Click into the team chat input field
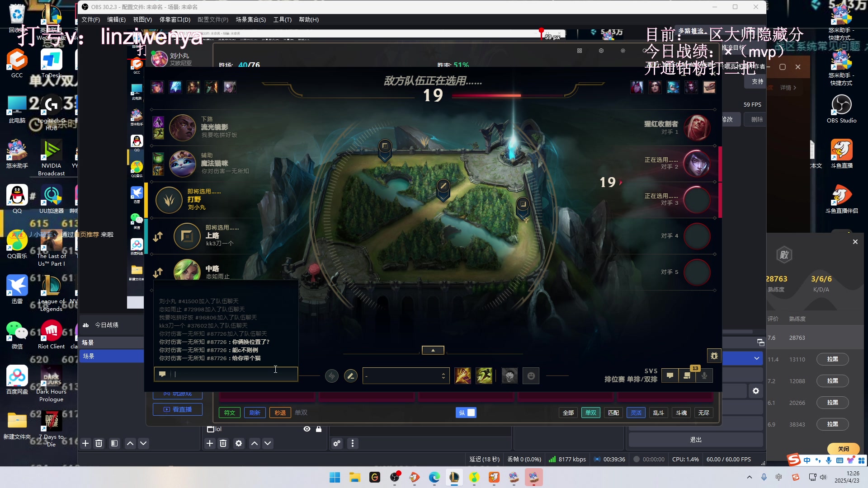 click(x=226, y=374)
